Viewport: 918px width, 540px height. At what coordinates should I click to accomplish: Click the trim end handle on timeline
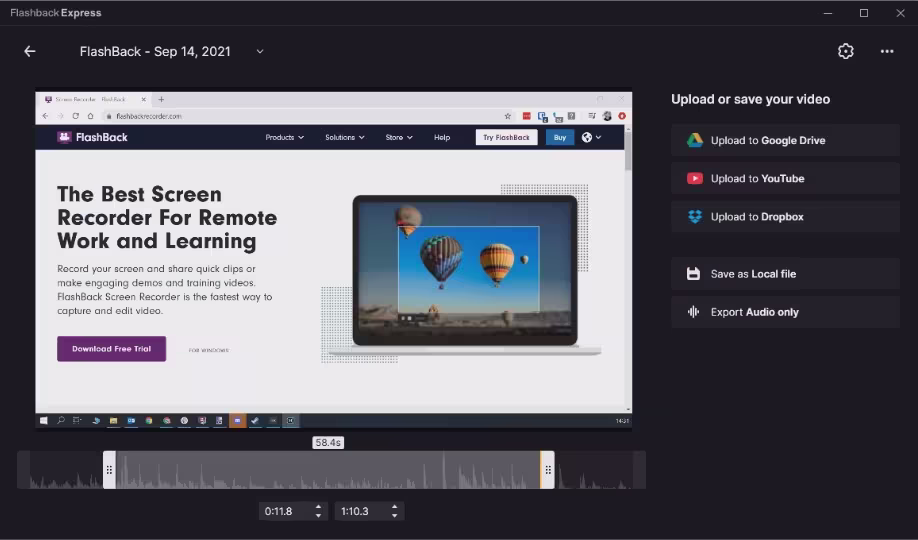(547, 470)
